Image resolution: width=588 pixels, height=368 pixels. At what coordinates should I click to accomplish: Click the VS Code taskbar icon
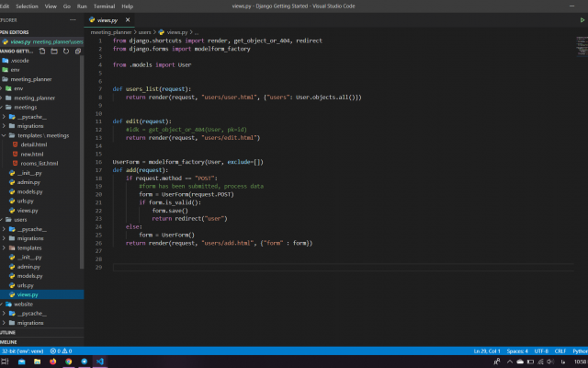tap(100, 362)
